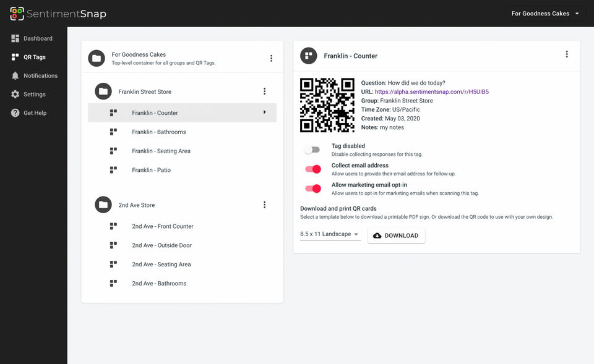Viewport: 594px width, 364px height.
Task: Open For Goodness Cakes container options menu
Action: (271, 59)
